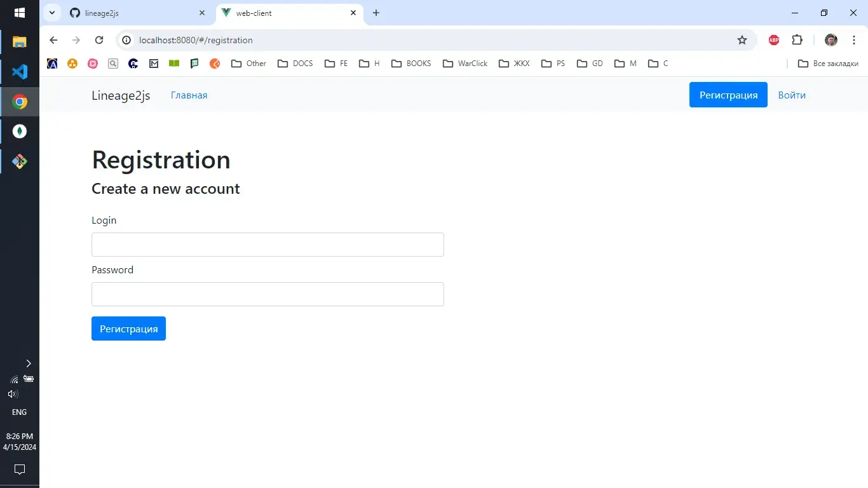Image resolution: width=868 pixels, height=488 pixels.
Task: Open the PS bookmarks folder
Action: [553, 64]
